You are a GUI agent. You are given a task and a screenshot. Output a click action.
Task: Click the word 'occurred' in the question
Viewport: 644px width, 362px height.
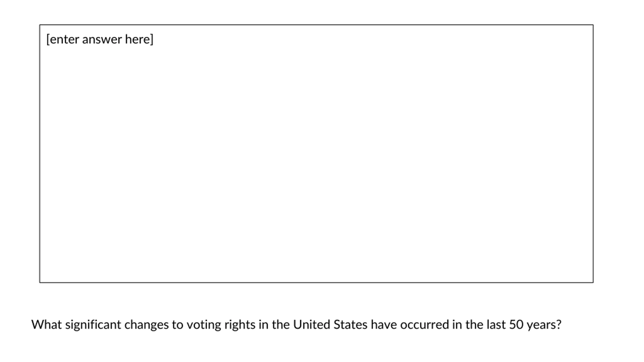[x=424, y=324]
